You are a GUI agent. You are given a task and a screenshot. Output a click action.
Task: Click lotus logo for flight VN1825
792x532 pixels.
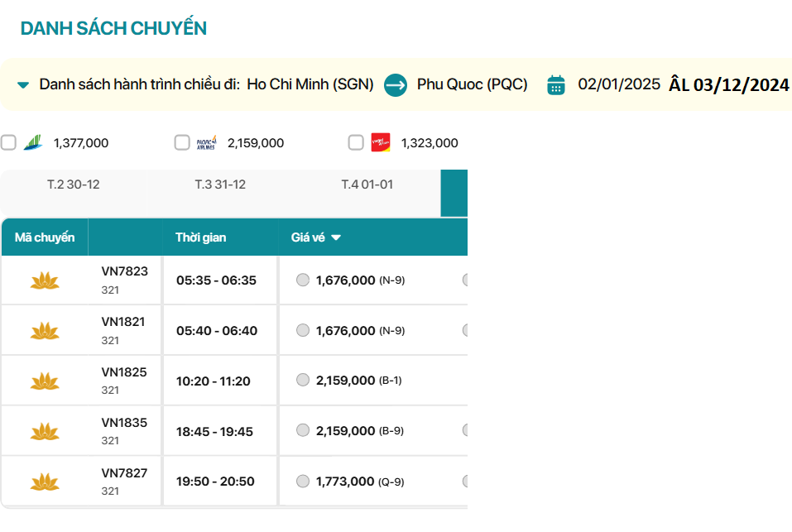[45, 381]
